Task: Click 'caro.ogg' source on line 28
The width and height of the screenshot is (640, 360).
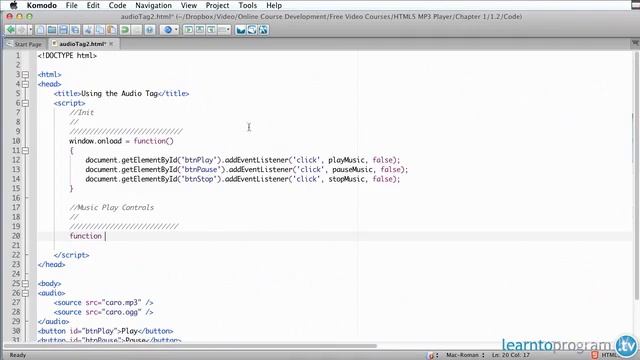Action: pyautogui.click(x=123, y=312)
